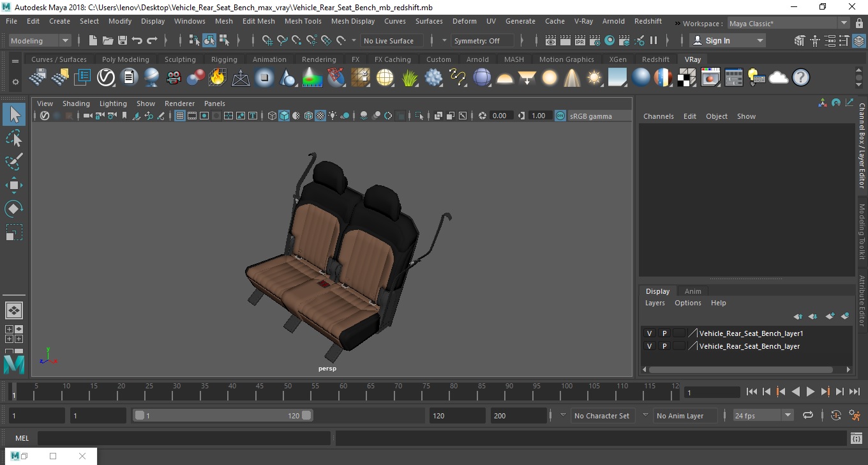Screen dimensions: 868x465
Task: Click play forwards in playback controls
Action: click(810, 392)
